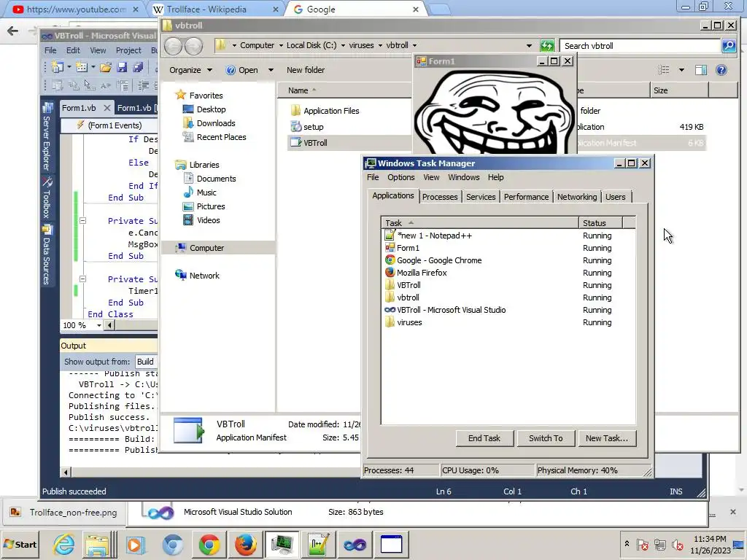Switch to the Networking tab
Screen dimensions: 747x560
[x=577, y=197]
